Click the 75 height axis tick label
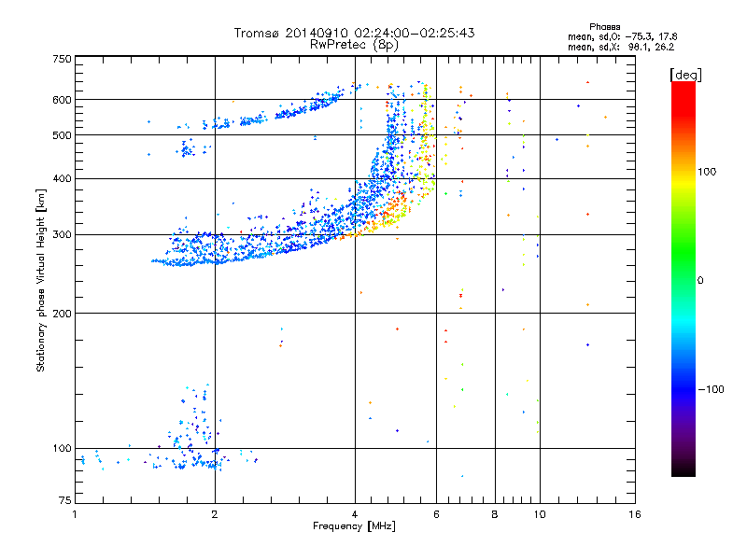The height and width of the screenshot is (560, 747). [x=63, y=502]
